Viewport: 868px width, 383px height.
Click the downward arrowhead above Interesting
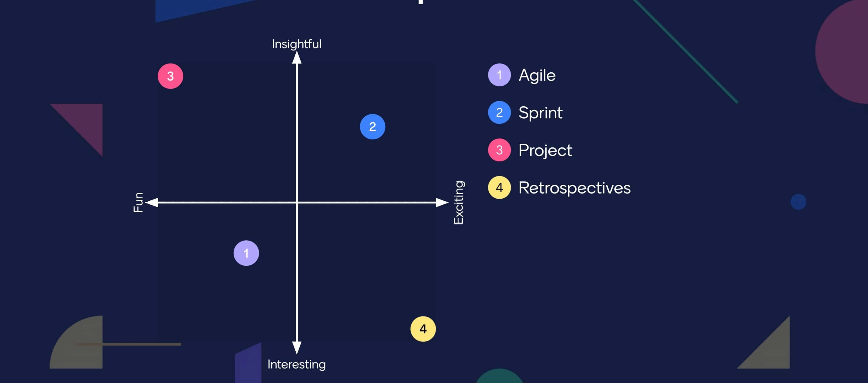(297, 347)
